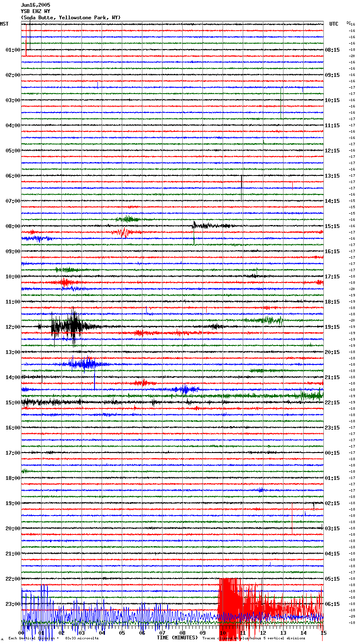The image size is (357, 644).
Task: Click the MST time label '15:00'
Action: click(13, 403)
